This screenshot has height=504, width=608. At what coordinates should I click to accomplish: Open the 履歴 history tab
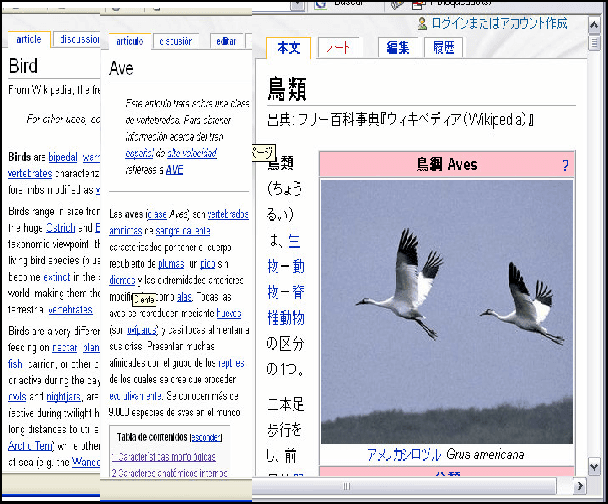click(444, 48)
